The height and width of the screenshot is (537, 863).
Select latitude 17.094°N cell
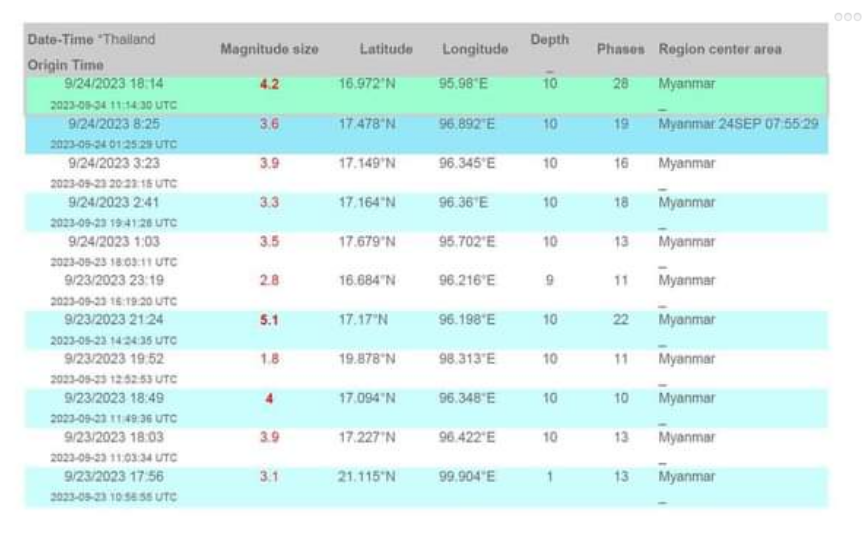[367, 398]
